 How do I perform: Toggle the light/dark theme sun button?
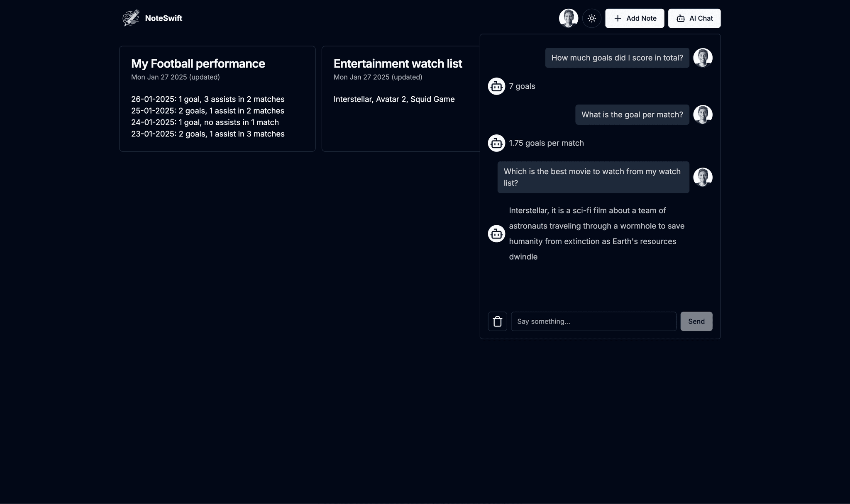tap(591, 18)
